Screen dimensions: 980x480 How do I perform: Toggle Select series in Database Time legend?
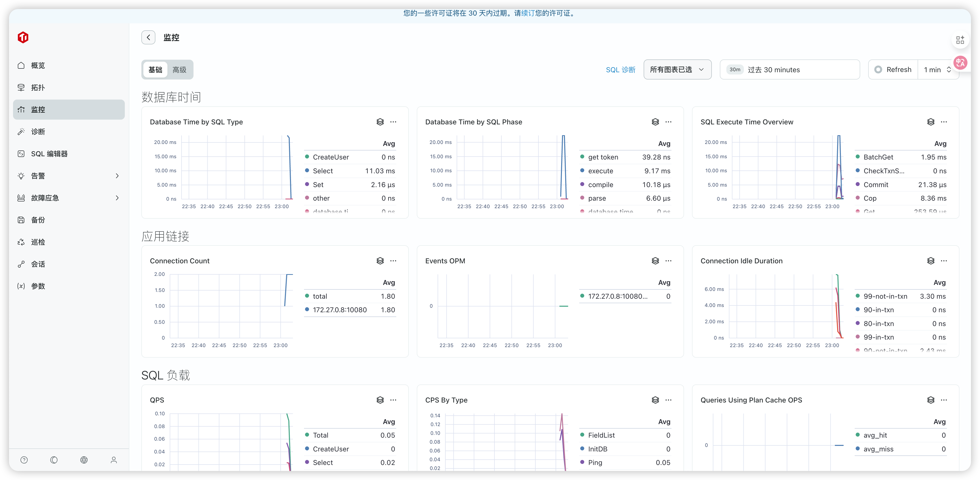coord(323,171)
